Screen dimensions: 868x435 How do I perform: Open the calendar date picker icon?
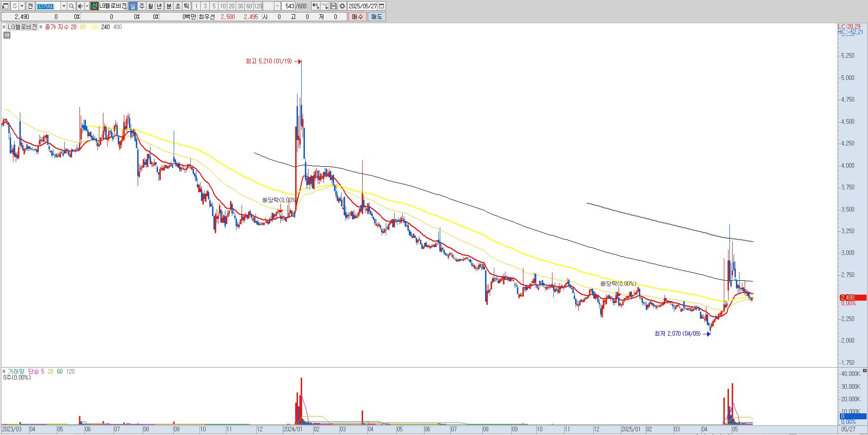click(x=382, y=6)
